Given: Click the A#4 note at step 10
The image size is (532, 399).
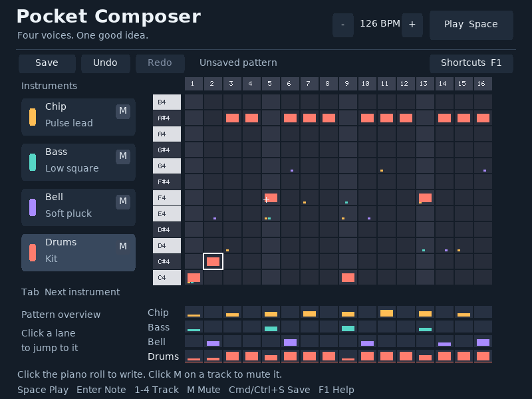Looking at the screenshot, I should [x=368, y=118].
